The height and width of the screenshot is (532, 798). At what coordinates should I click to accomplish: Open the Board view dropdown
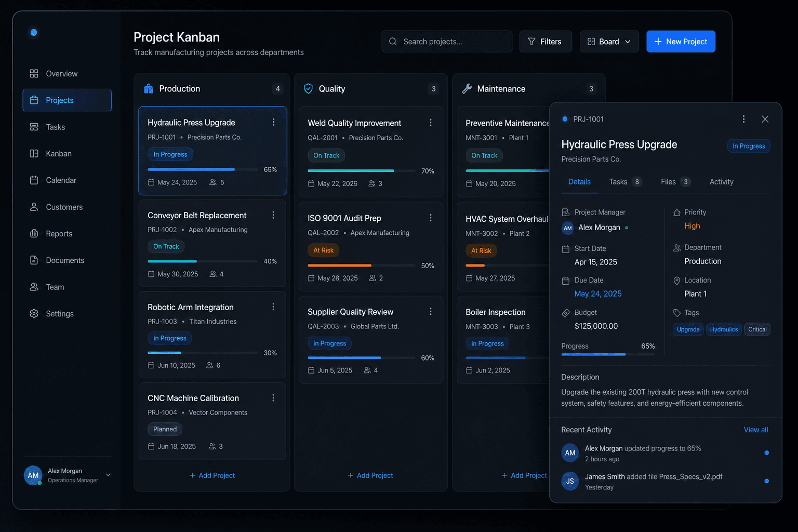click(609, 42)
